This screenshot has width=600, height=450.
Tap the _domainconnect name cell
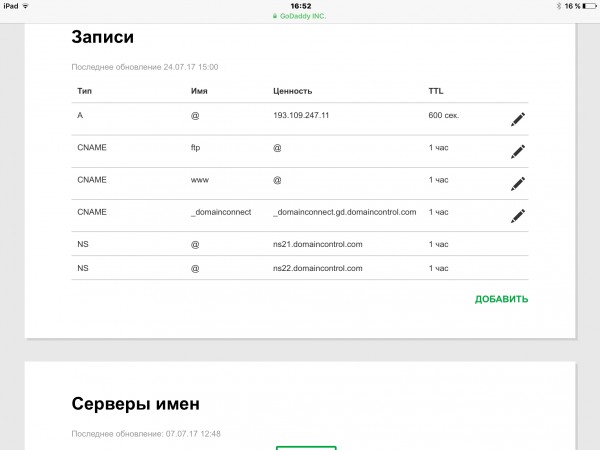point(221,212)
